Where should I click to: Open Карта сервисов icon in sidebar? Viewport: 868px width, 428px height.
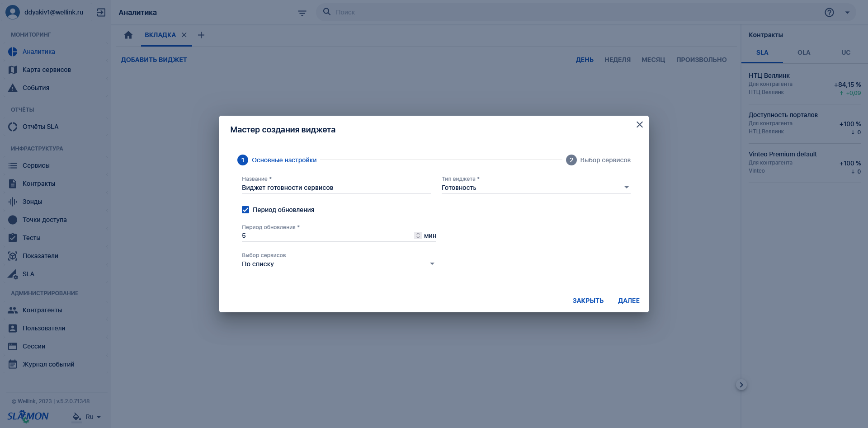click(x=13, y=70)
